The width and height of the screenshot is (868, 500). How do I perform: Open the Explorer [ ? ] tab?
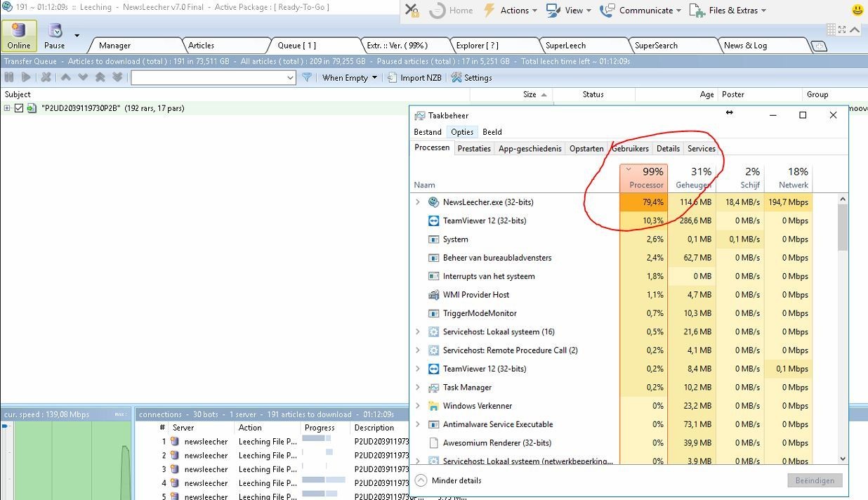(478, 46)
